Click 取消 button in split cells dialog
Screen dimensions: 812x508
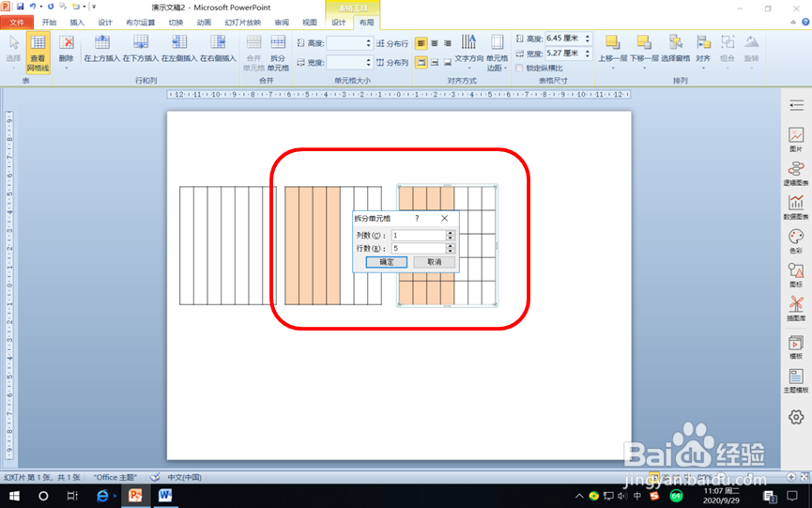(435, 262)
